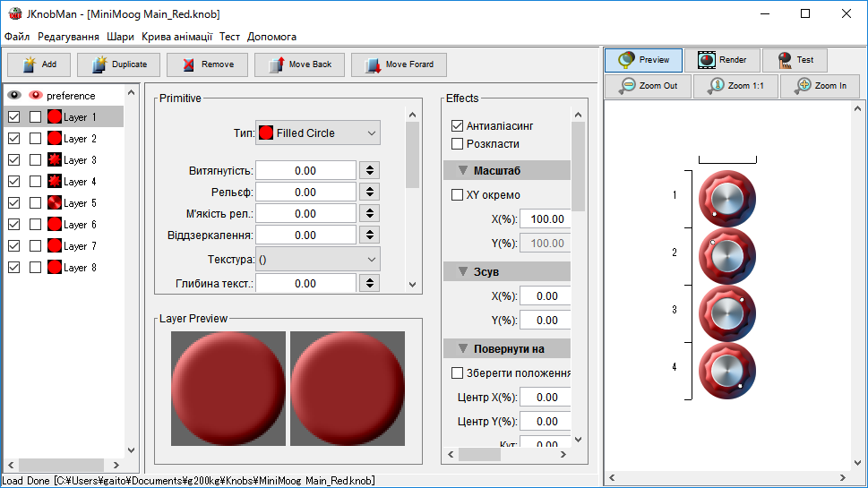Click the Add layer toolbar button
This screenshot has height=488, width=868.
(x=39, y=64)
